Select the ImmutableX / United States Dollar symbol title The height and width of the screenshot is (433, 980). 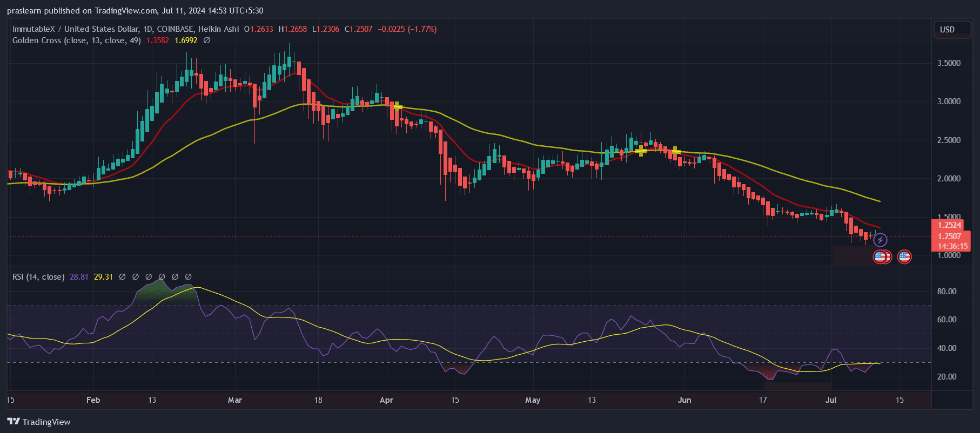(75, 29)
